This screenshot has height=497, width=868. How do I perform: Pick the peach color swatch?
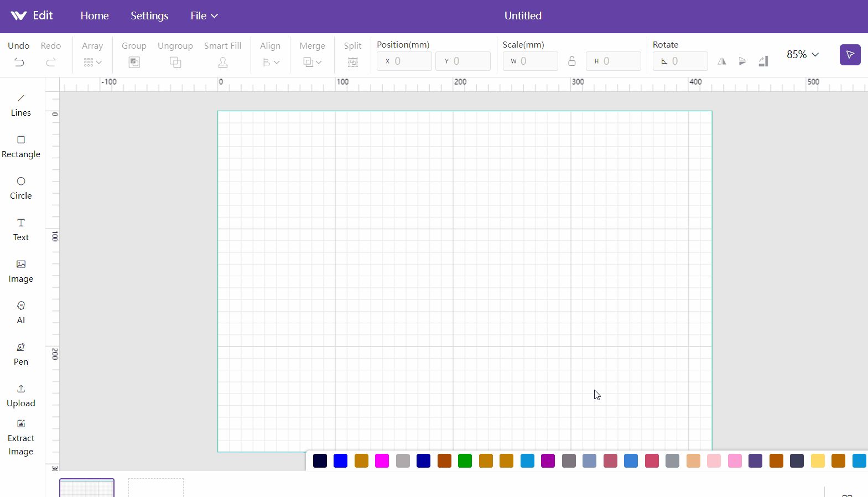(693, 460)
